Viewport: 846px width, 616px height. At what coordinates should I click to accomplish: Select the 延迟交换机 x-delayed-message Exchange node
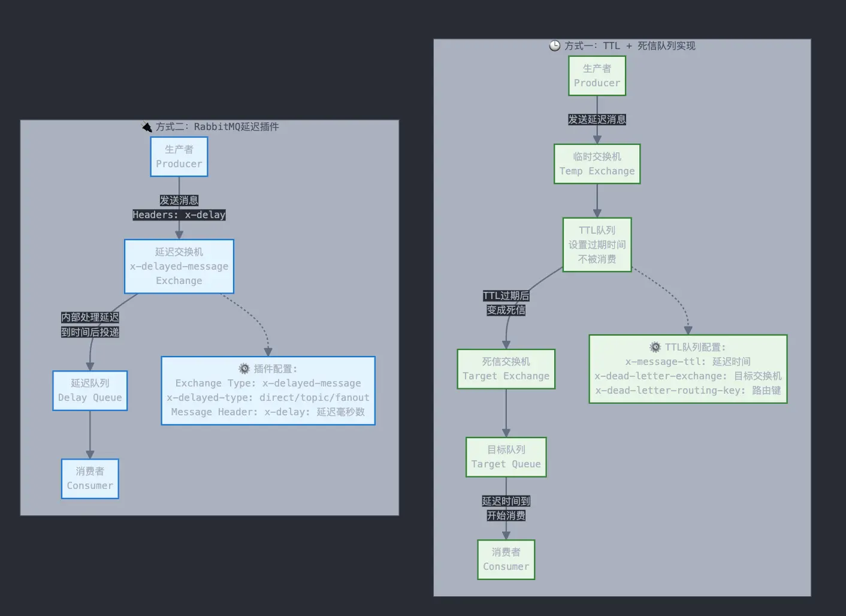pos(179,267)
